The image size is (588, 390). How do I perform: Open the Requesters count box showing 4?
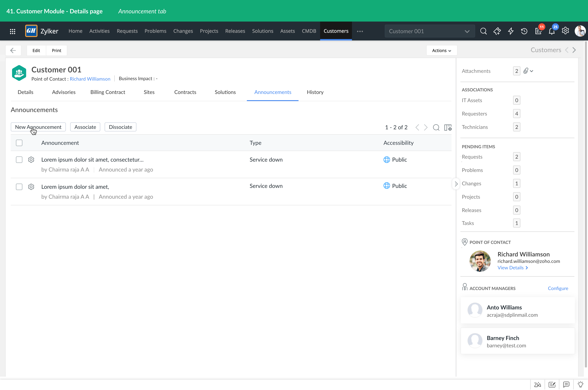[517, 114]
